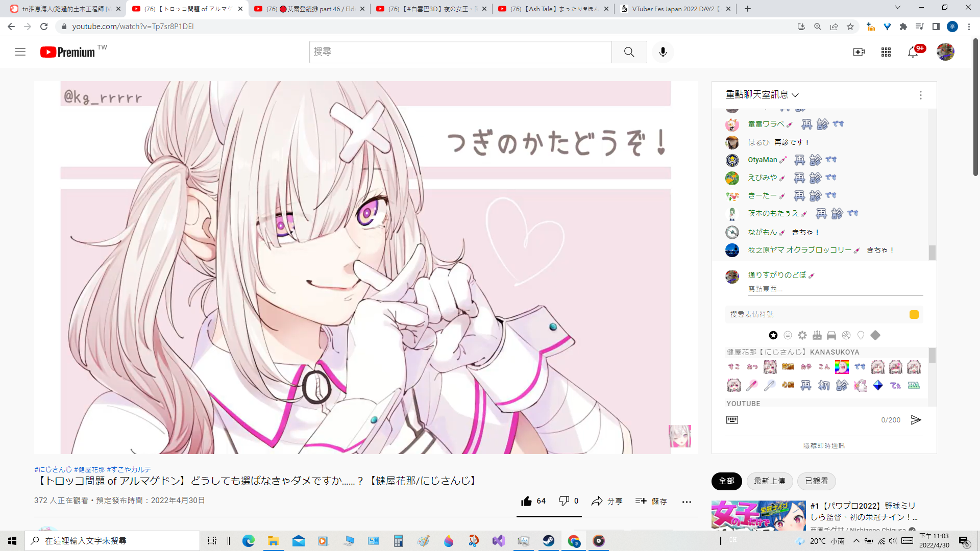Viewport: 980px width, 551px height.
Task: Insert the blue diamond channel emoji
Action: click(878, 385)
